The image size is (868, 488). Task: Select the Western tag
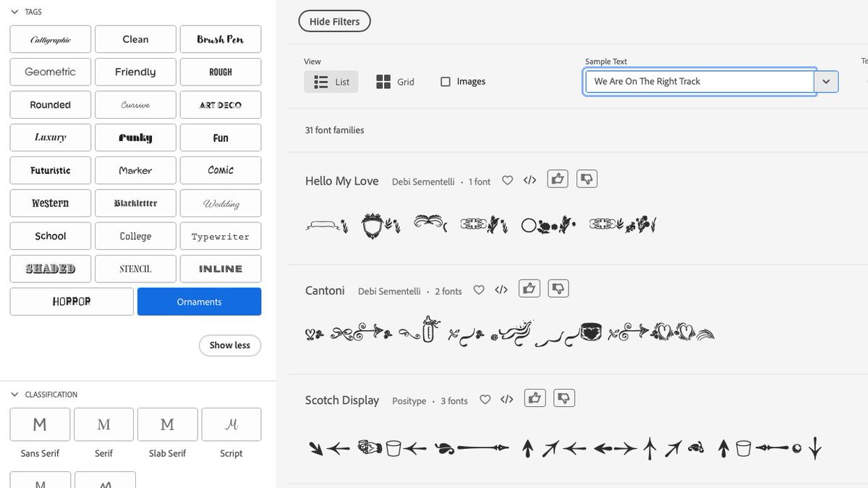click(51, 203)
